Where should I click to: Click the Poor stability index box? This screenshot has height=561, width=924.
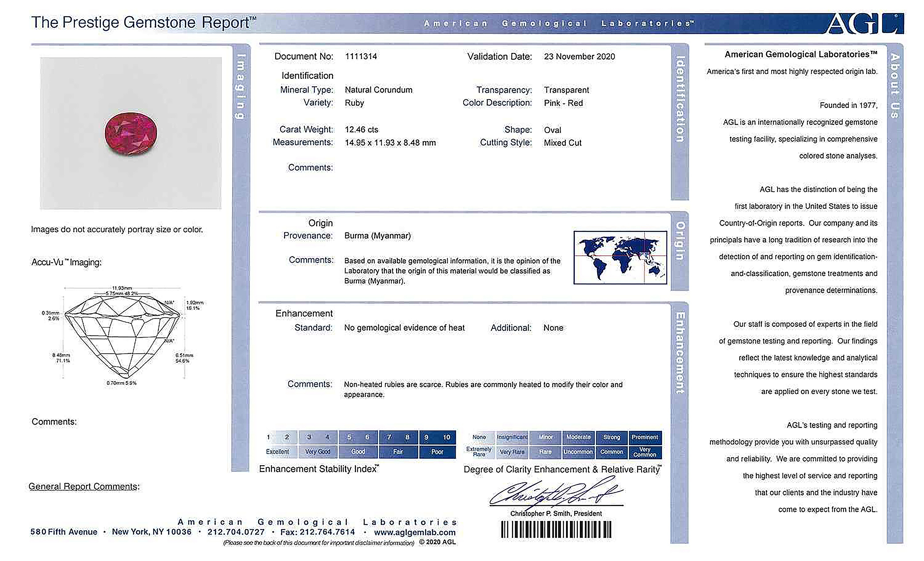437,452
